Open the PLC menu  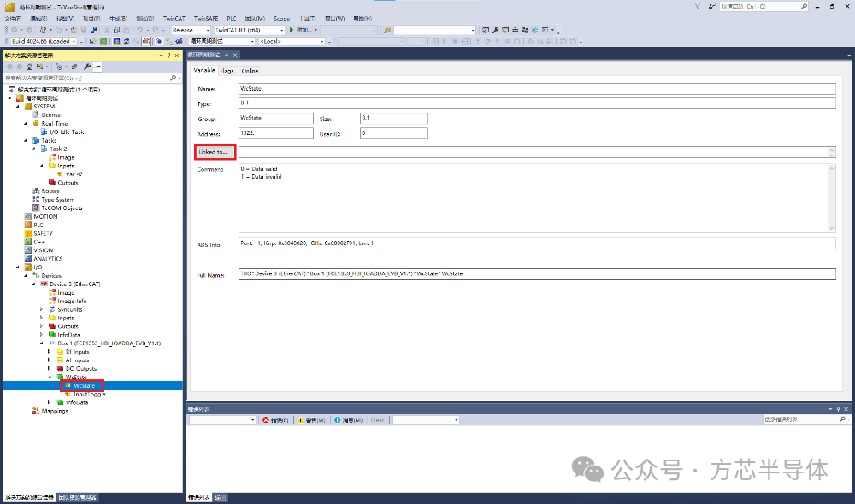point(232,19)
